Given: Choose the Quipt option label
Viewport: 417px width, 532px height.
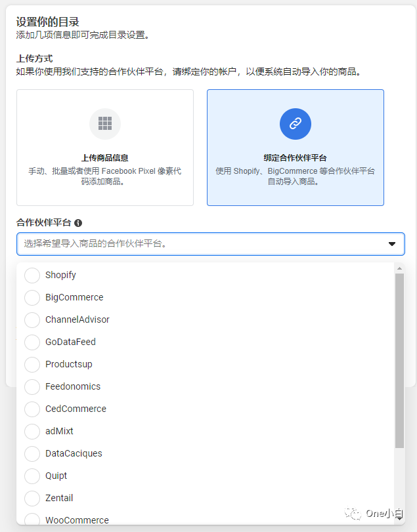Looking at the screenshot, I should [x=56, y=476].
